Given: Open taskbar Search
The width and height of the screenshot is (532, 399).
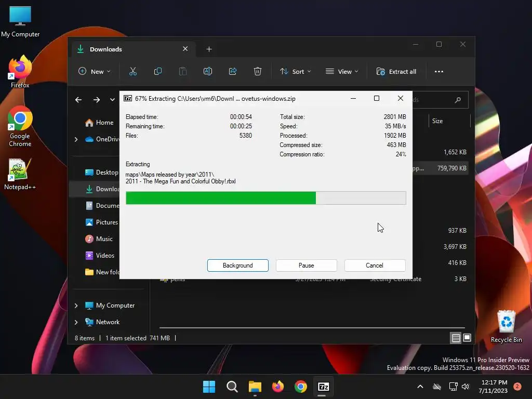Looking at the screenshot, I should (232, 387).
